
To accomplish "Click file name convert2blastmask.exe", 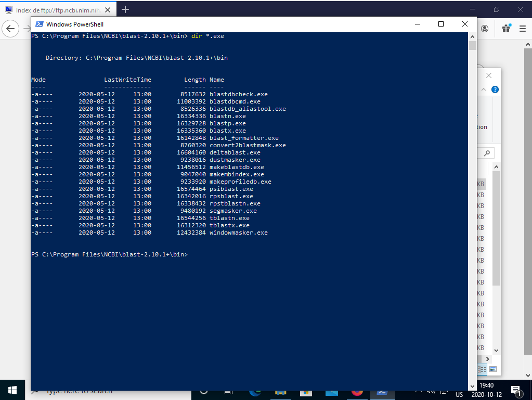I will [x=248, y=145].
